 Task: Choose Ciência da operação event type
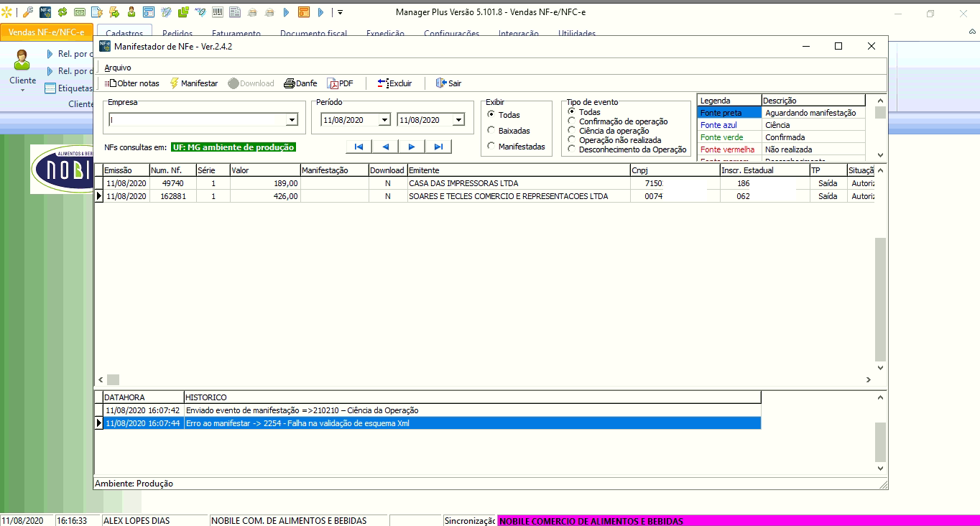(572, 131)
